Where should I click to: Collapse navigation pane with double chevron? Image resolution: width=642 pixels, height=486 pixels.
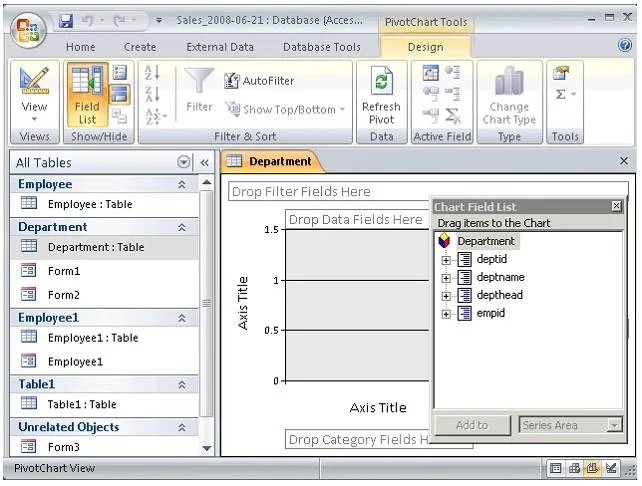(205, 163)
